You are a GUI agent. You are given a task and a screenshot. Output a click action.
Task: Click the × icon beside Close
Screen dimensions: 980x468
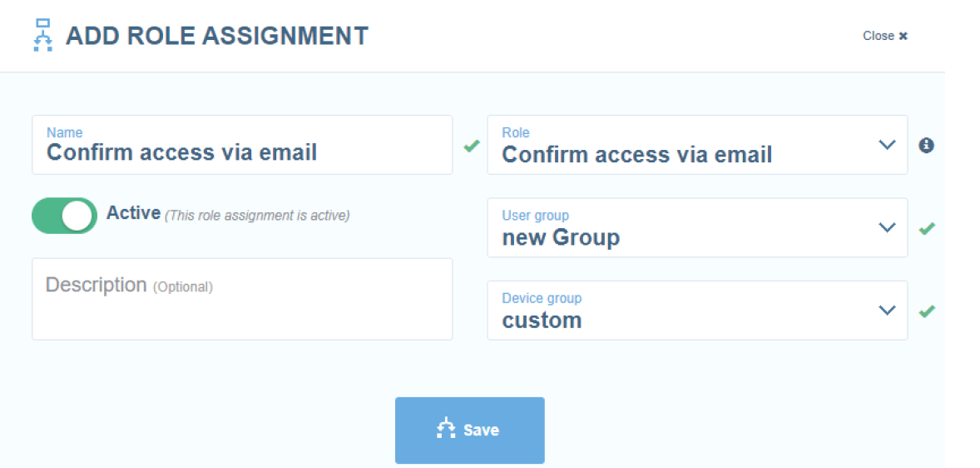(x=903, y=37)
